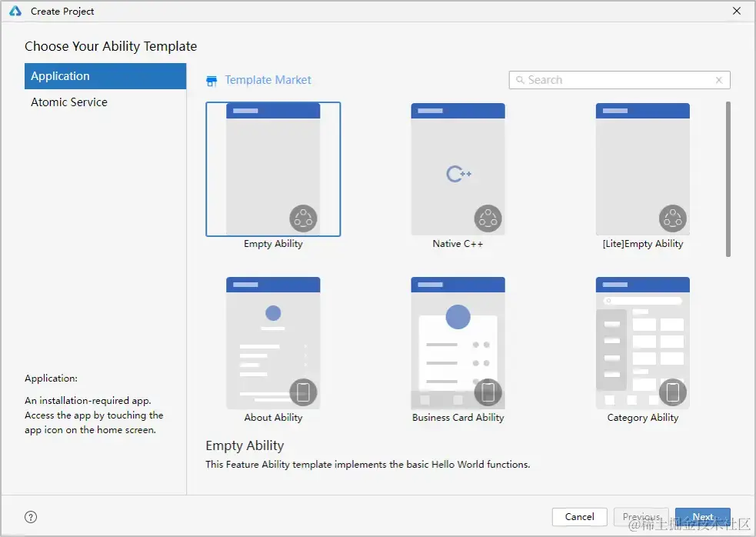Click the multi-device badge on [Lite]Empty Ability

point(673,218)
